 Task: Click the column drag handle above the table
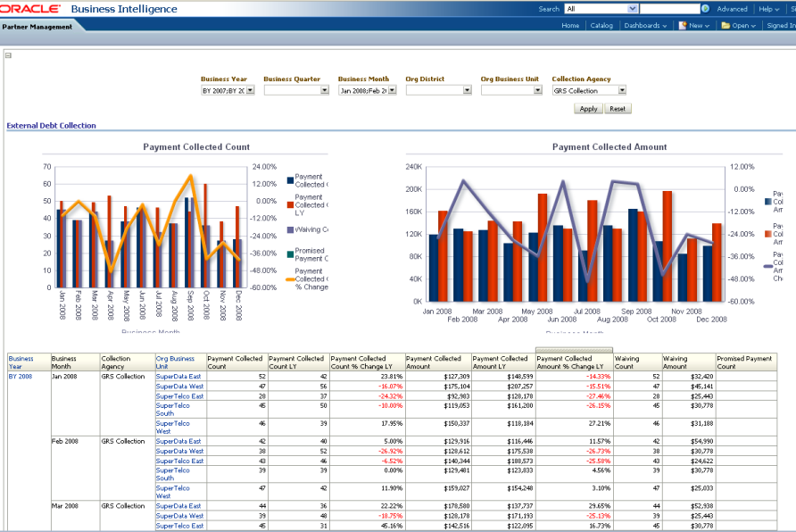(574, 350)
